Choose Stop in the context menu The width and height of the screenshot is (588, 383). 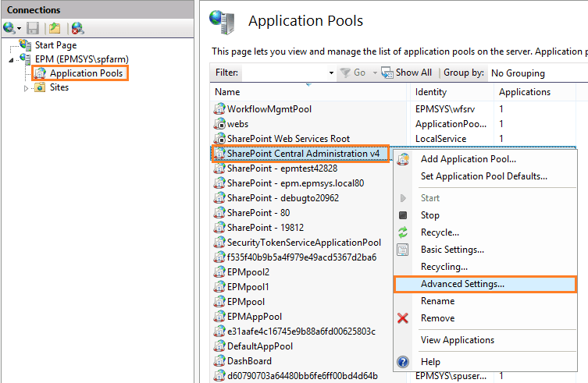[x=429, y=215]
